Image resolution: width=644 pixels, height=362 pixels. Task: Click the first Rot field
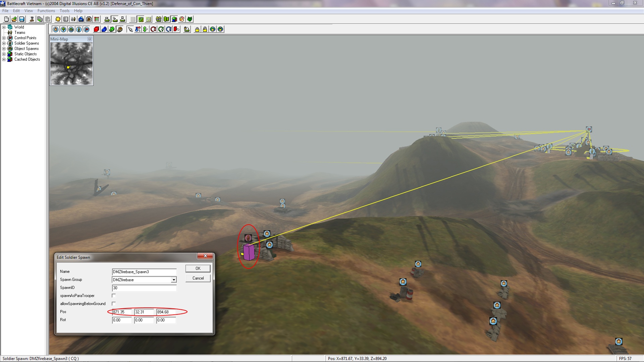pyautogui.click(x=122, y=320)
